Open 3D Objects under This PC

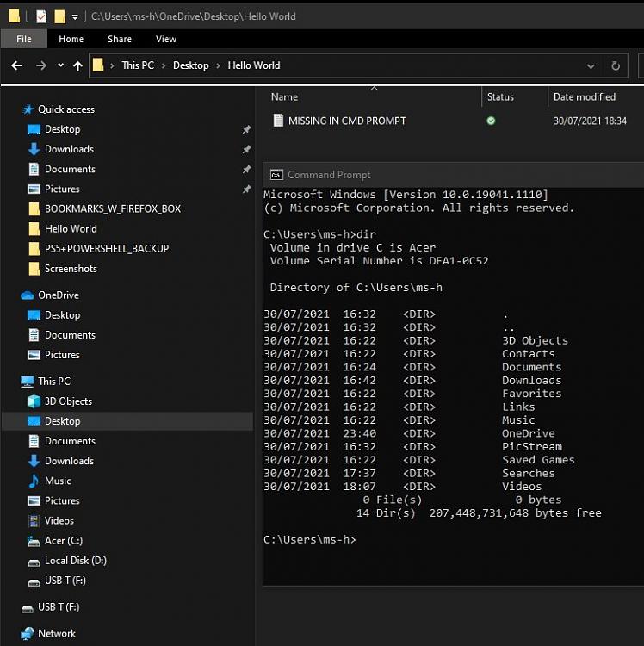[x=68, y=401]
